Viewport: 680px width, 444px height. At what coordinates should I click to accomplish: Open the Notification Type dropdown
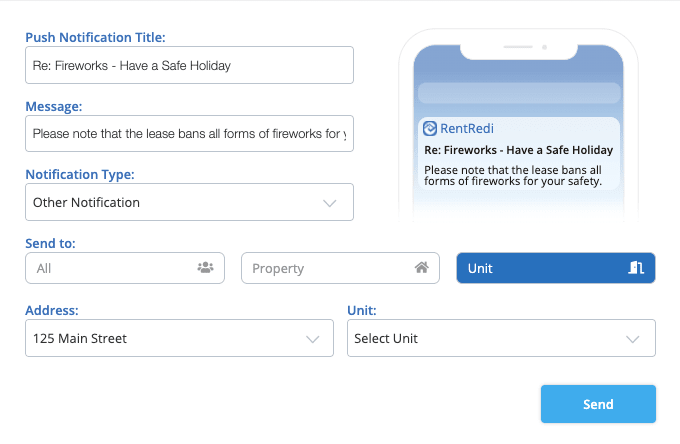190,202
